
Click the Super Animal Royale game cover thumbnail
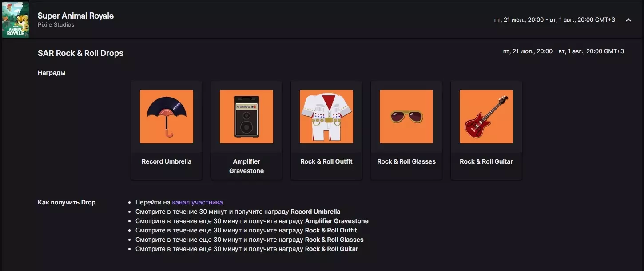tap(16, 20)
